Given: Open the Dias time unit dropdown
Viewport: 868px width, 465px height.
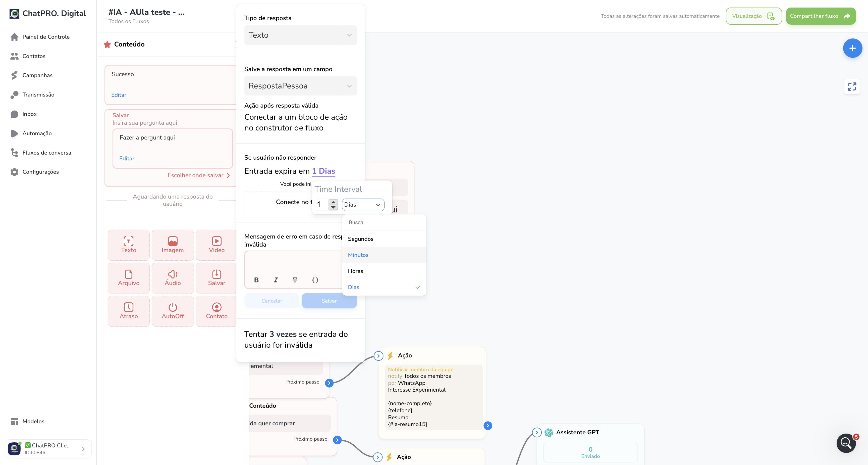Looking at the screenshot, I should click(x=363, y=205).
